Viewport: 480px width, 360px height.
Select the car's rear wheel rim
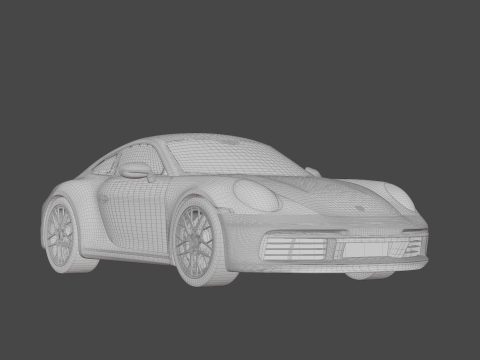(59, 235)
